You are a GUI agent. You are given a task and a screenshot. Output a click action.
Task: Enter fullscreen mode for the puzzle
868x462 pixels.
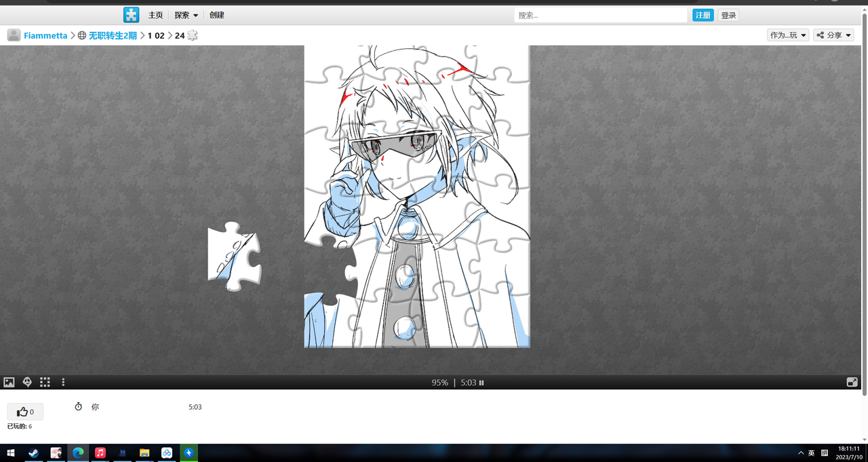[x=852, y=383]
